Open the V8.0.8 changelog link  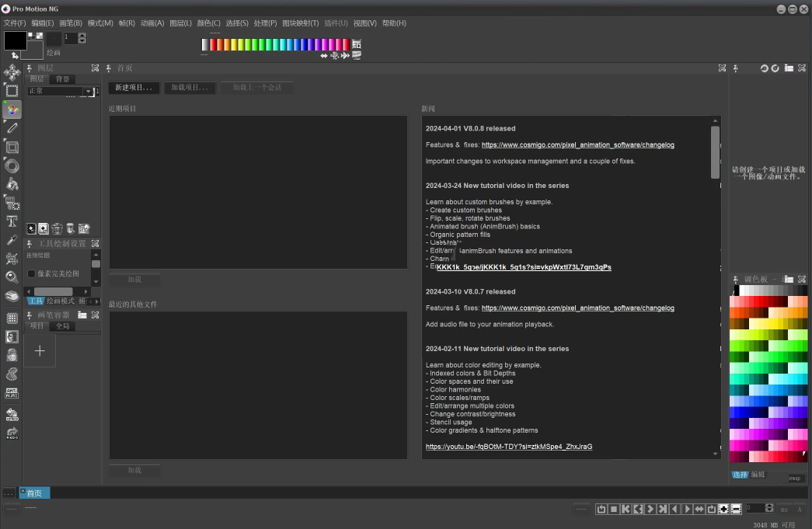click(578, 145)
